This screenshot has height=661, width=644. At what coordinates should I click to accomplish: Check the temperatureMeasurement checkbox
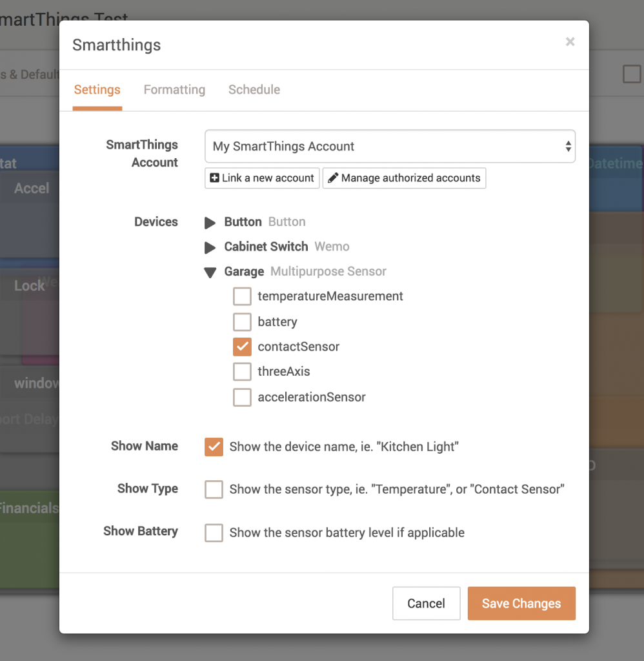tap(243, 296)
